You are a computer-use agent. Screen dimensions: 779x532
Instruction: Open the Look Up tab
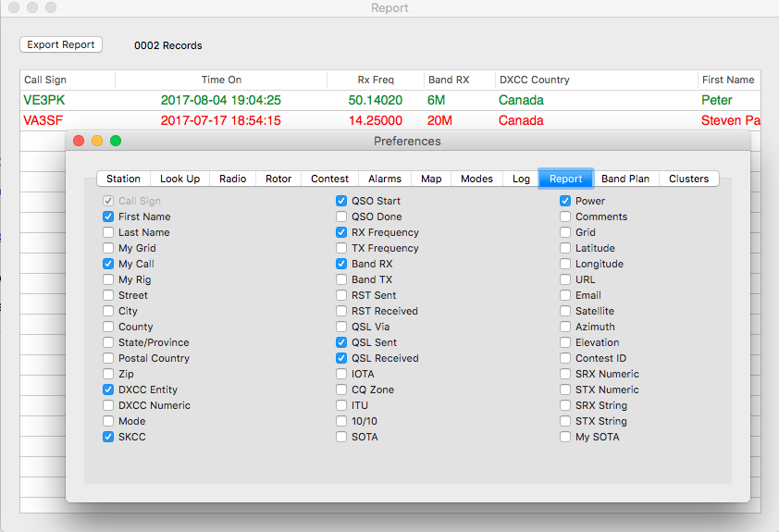(179, 179)
